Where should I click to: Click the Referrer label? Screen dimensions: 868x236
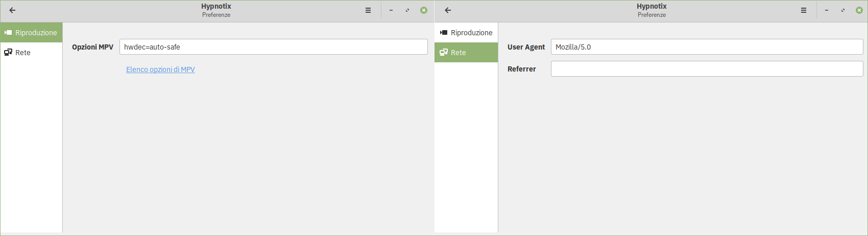click(522, 69)
